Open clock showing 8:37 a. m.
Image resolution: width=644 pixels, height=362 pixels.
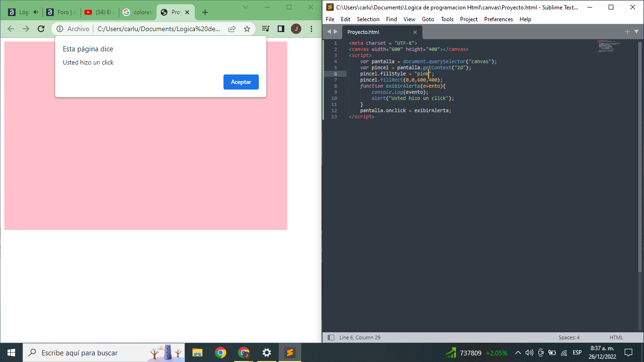click(603, 353)
